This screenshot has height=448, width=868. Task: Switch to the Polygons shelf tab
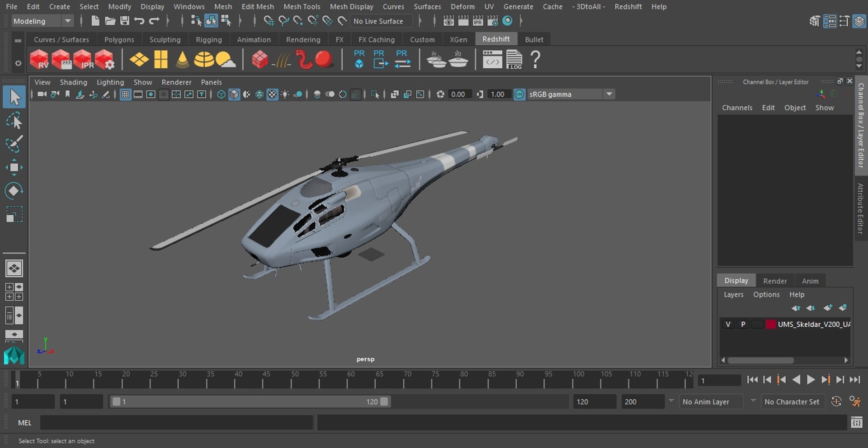click(x=119, y=39)
